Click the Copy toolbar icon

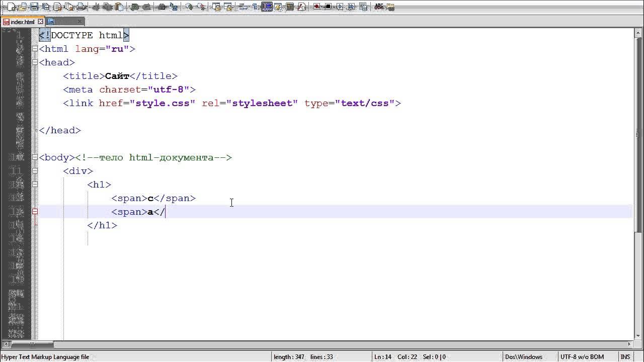point(107,7)
